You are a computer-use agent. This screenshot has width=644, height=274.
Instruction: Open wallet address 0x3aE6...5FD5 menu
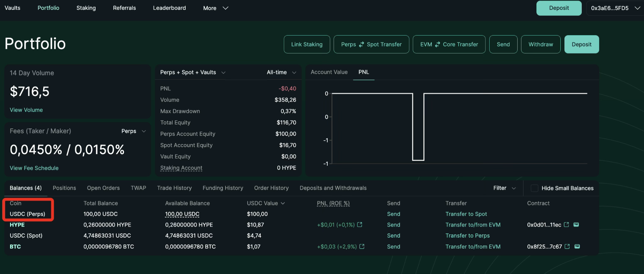point(615,8)
